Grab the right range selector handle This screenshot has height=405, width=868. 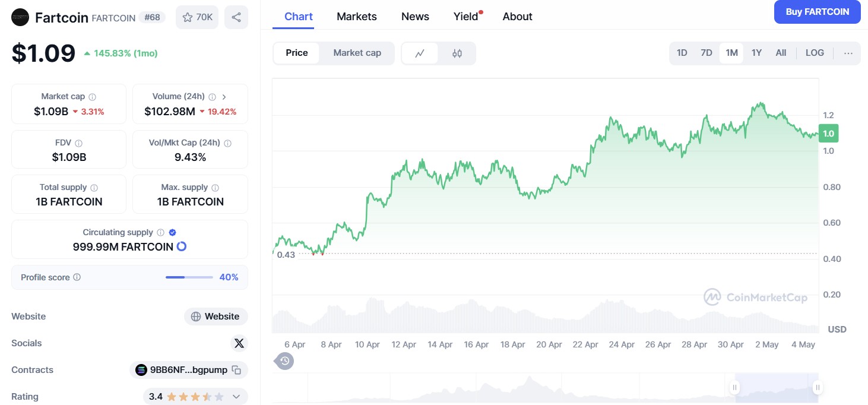pyautogui.click(x=818, y=388)
